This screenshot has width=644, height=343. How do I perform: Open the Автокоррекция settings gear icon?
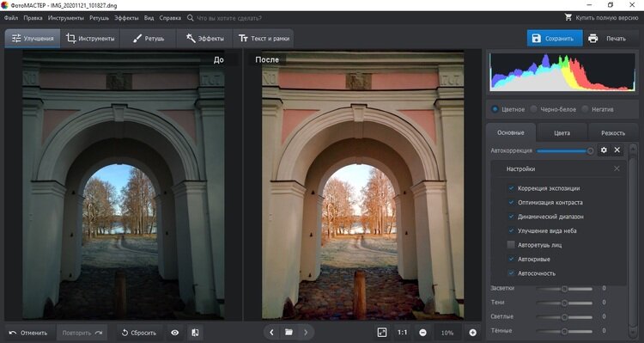tap(604, 150)
